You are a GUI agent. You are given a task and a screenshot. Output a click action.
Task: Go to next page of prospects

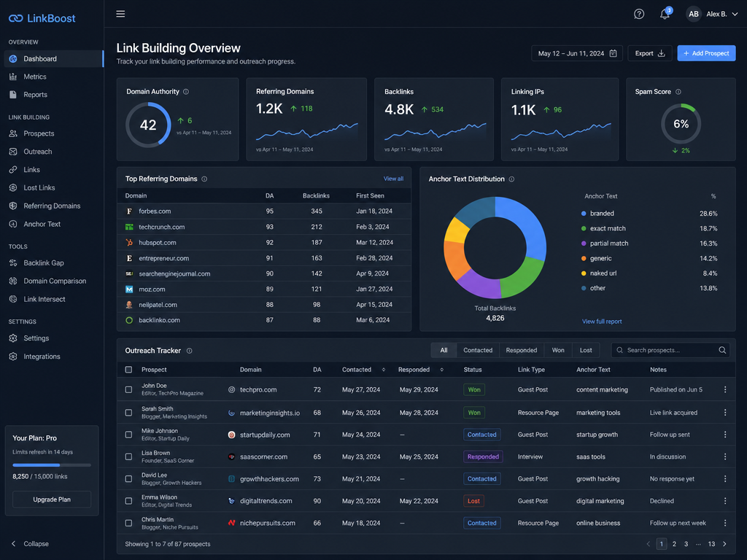click(724, 544)
